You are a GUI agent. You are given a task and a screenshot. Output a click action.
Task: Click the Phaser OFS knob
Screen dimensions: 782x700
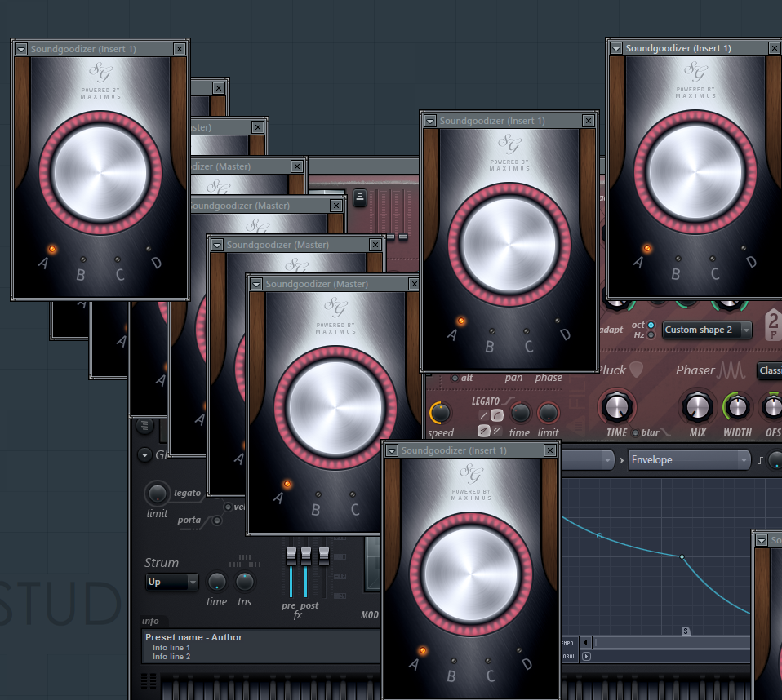point(772,407)
